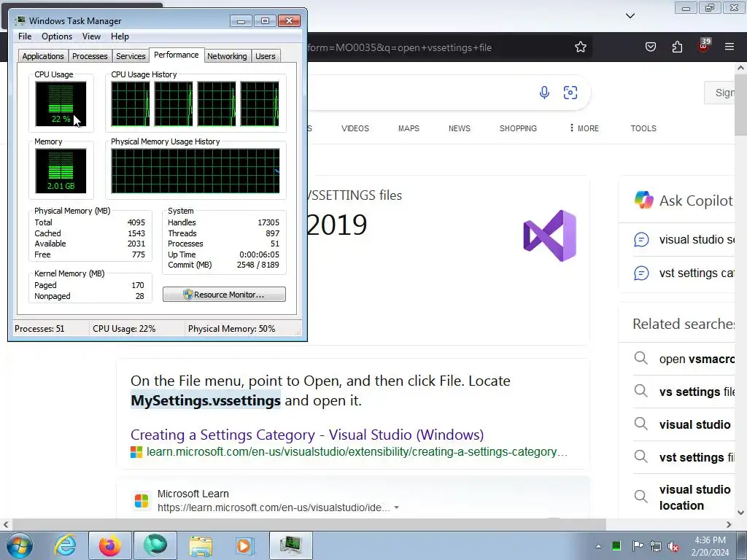The image size is (747, 560).
Task: Select the VIDEOS search tab
Action: [355, 128]
